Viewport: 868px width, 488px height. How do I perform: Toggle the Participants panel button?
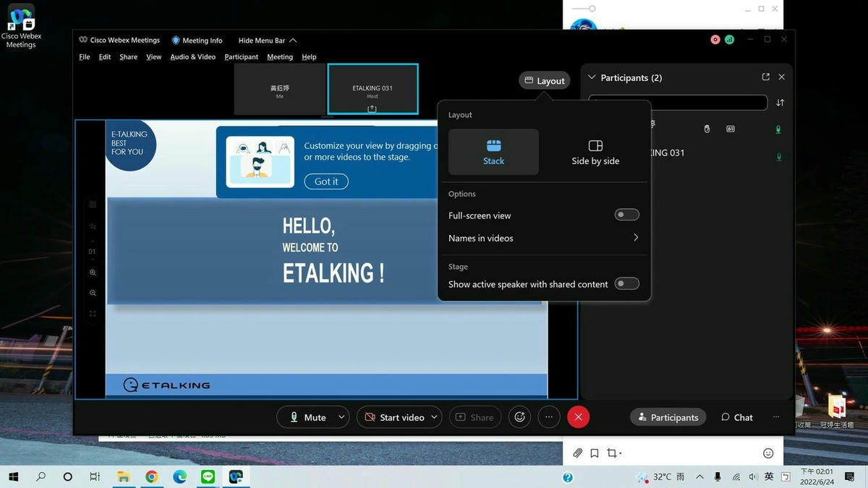pyautogui.click(x=668, y=417)
